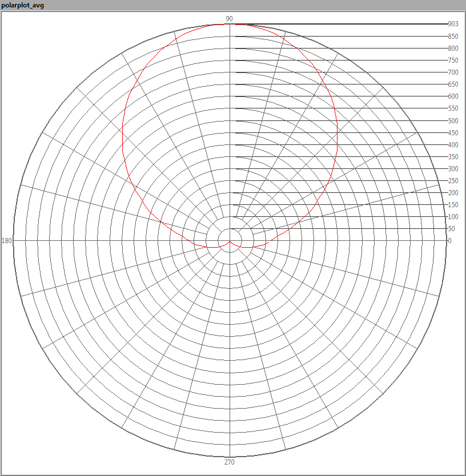Screen dimensions: 466x476
Task: Click the 750 radial scale label
Action: click(x=453, y=60)
